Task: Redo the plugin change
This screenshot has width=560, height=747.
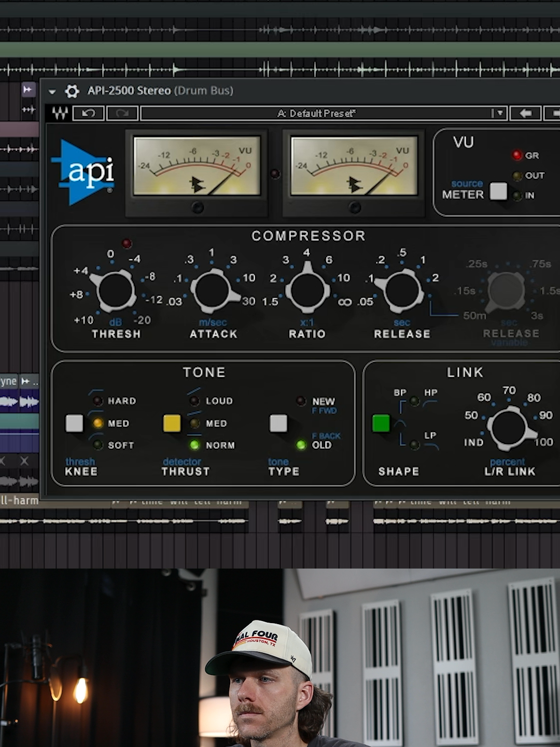Action: click(122, 113)
